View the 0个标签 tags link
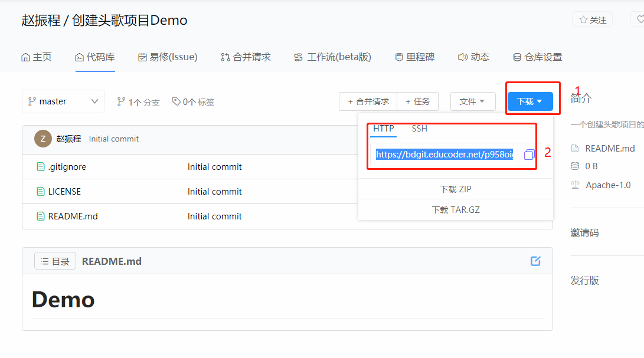The width and height of the screenshot is (644, 358). pos(193,102)
